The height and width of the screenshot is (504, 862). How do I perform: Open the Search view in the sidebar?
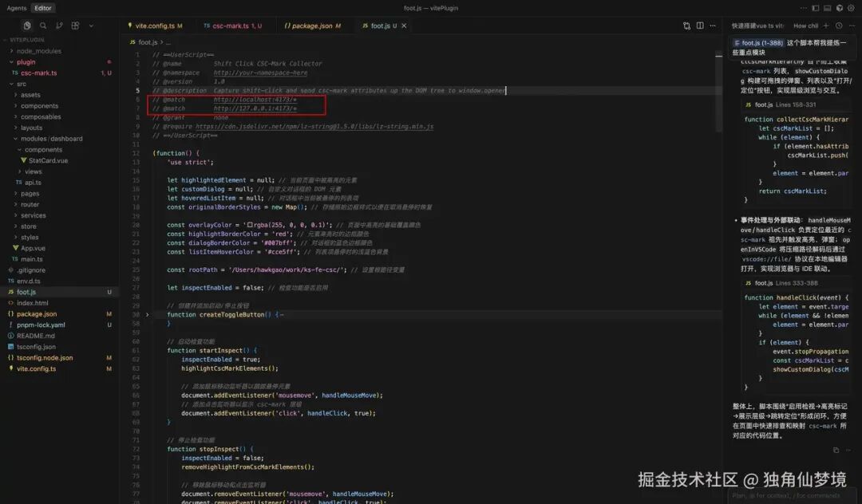[x=43, y=26]
